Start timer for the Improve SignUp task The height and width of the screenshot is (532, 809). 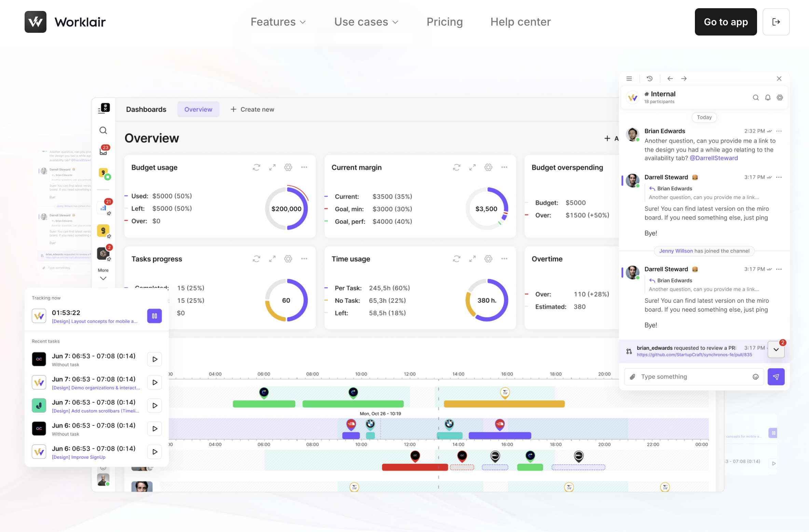point(154,452)
